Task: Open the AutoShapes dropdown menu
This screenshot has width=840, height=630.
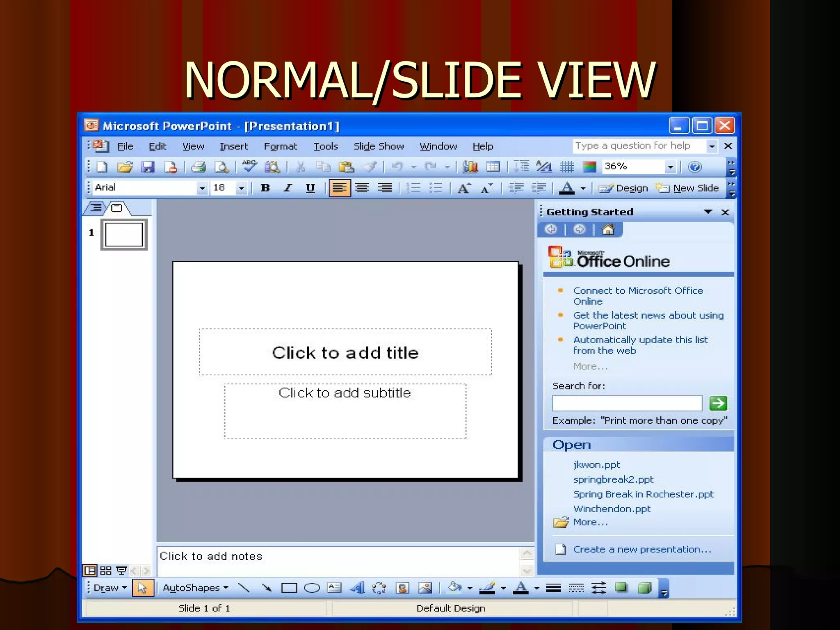Action: [195, 588]
